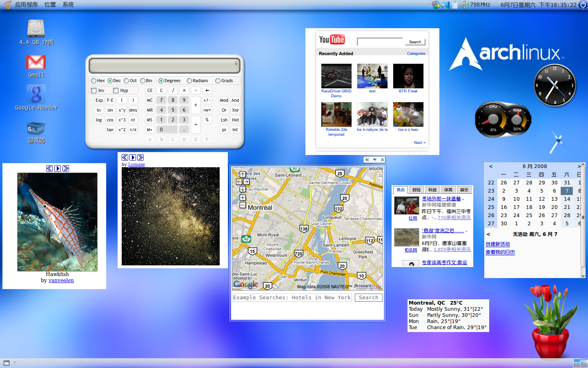Switch to 财经 news tab
588x368 pixels.
point(416,190)
